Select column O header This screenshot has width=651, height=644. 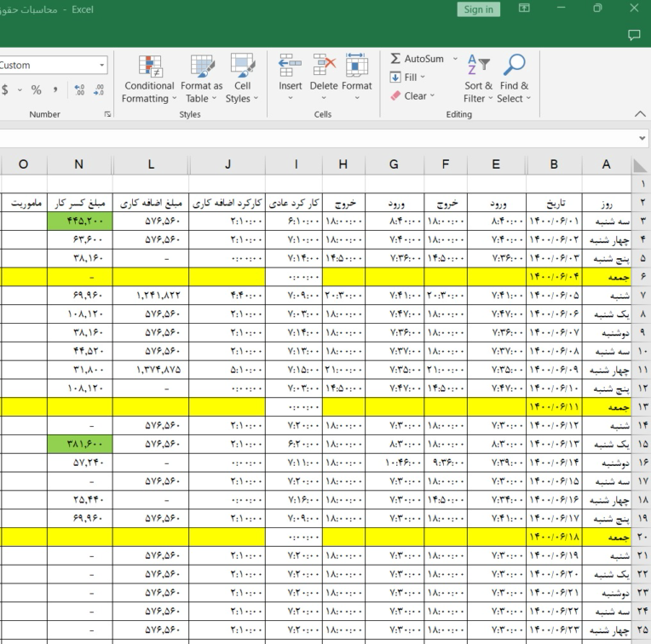click(23, 164)
